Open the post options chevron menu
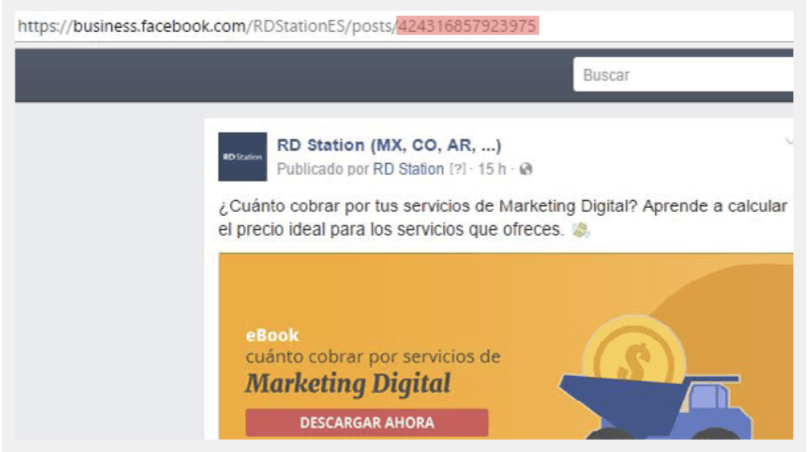808x452 pixels. pos(790,142)
